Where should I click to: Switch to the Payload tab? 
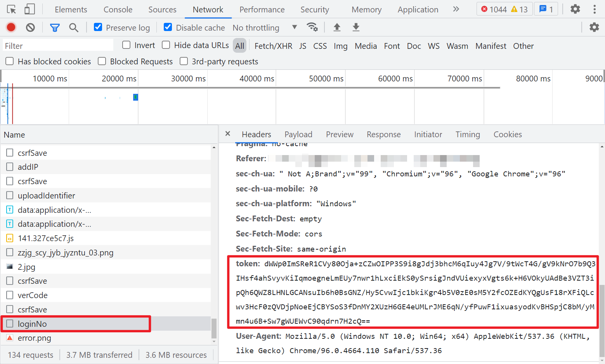(x=298, y=135)
